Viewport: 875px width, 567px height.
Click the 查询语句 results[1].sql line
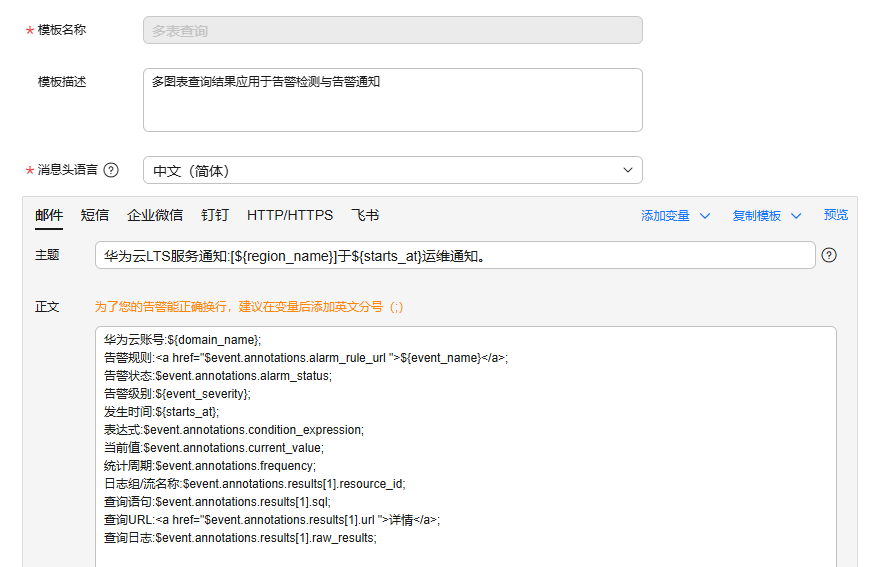click(217, 502)
